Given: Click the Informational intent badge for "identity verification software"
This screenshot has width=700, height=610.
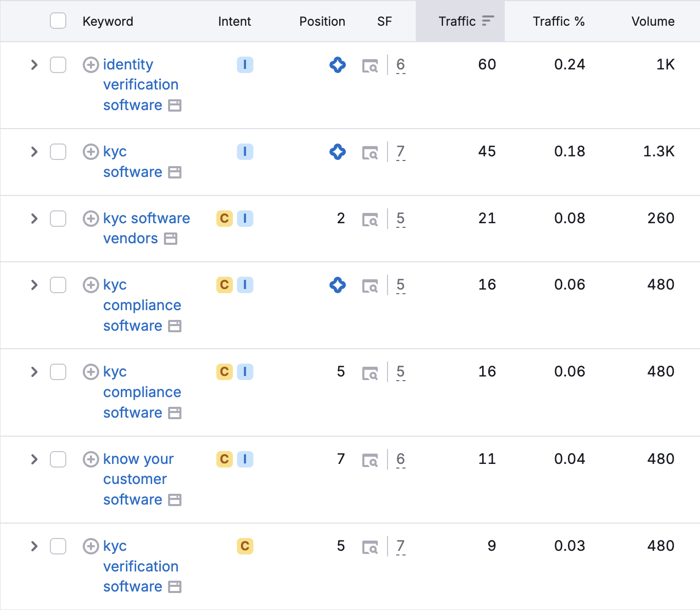Looking at the screenshot, I should click(245, 65).
